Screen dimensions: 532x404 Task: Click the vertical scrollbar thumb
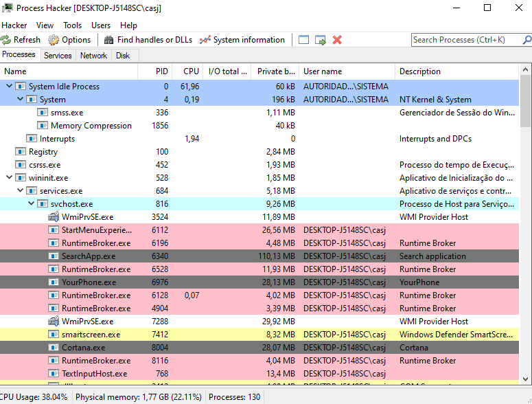click(525, 101)
